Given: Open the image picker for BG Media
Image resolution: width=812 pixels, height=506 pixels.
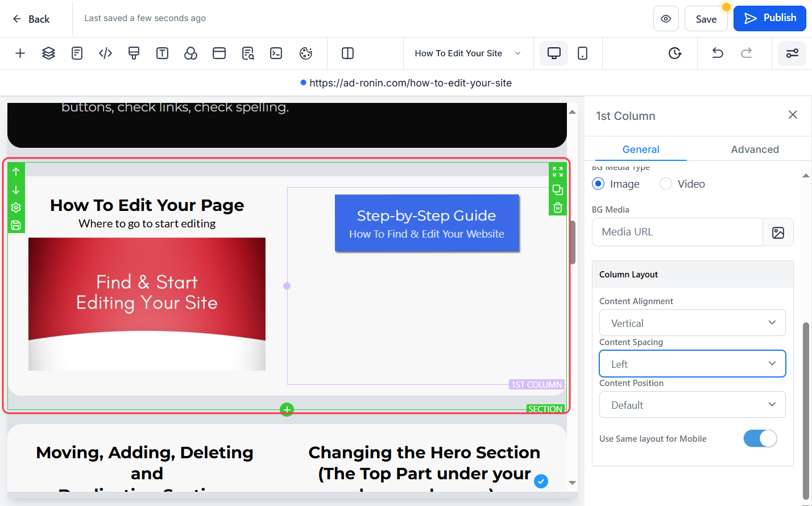Looking at the screenshot, I should (778, 232).
